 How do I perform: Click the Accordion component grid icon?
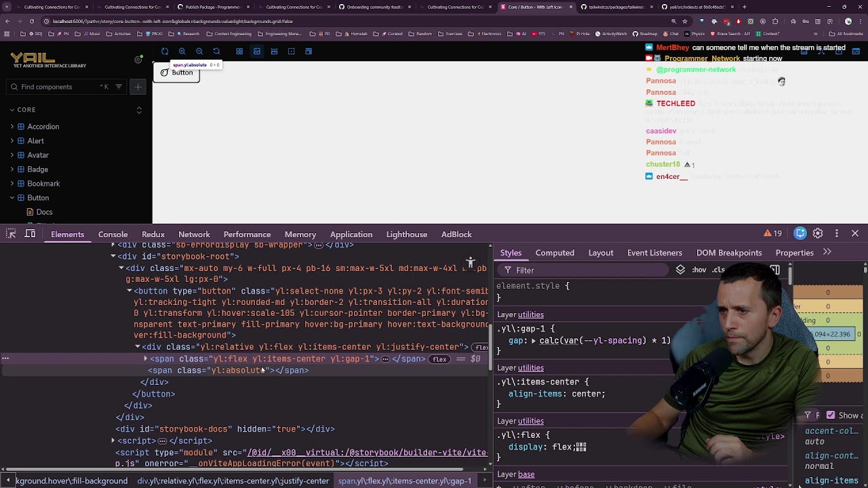point(21,127)
